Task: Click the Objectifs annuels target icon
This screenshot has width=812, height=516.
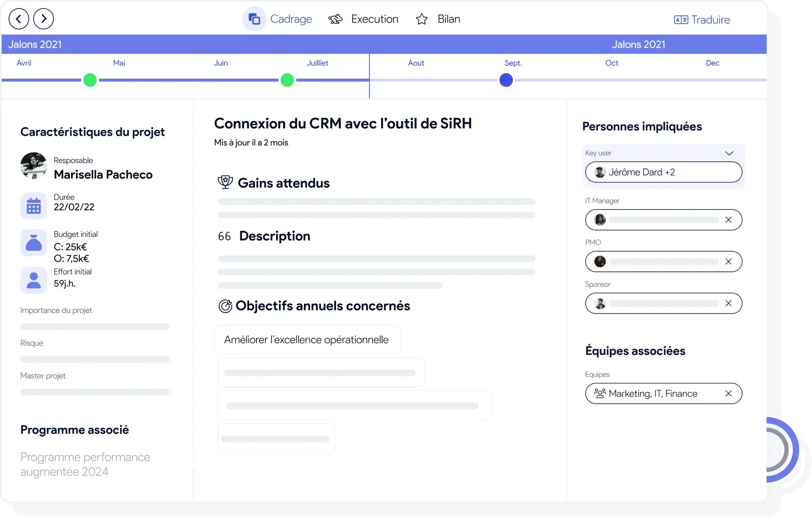Action: 225,306
